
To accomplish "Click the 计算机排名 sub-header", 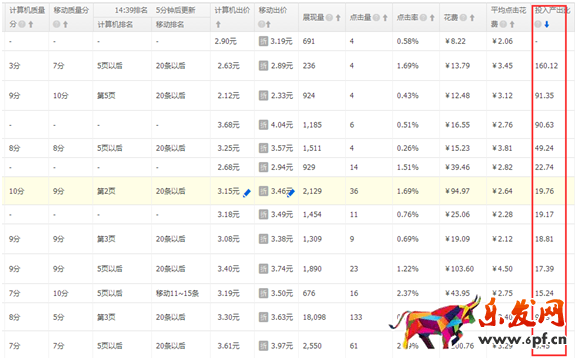I will (115, 25).
